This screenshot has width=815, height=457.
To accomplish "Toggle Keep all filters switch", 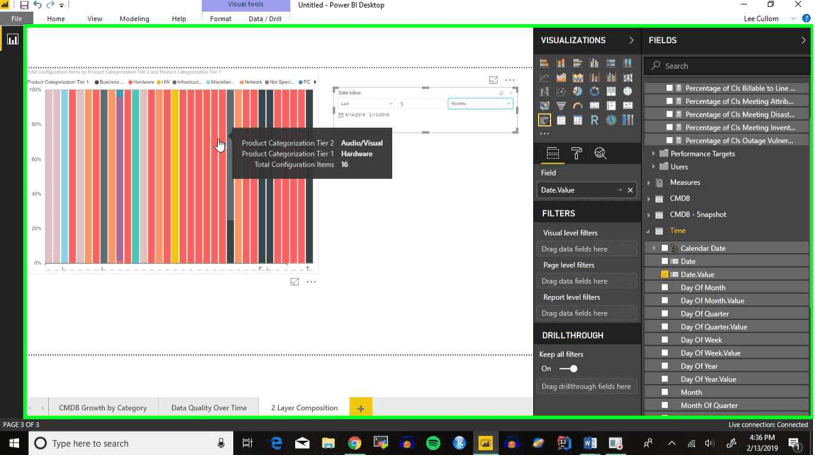I will 568,369.
